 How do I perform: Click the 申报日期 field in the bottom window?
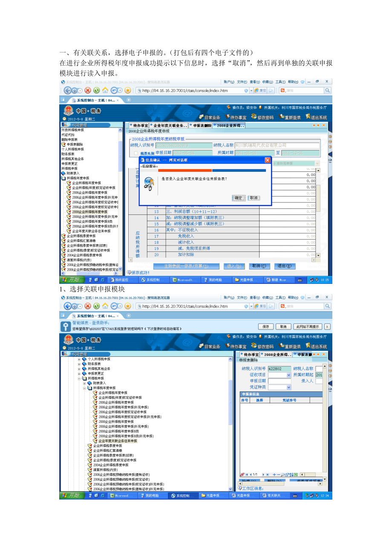pos(280,381)
